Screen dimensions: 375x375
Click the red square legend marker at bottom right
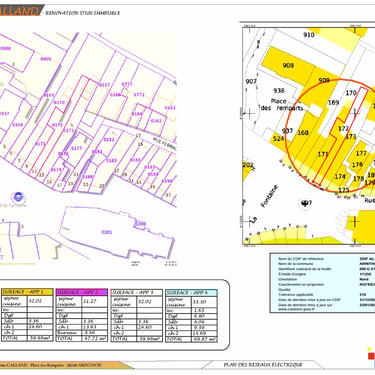pos(371,356)
